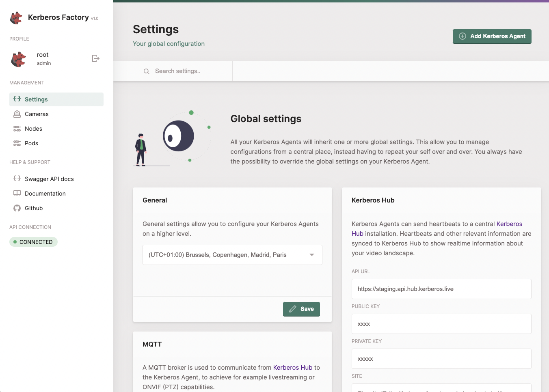This screenshot has width=549, height=392.
Task: Click the API URL input field
Action: (x=441, y=289)
